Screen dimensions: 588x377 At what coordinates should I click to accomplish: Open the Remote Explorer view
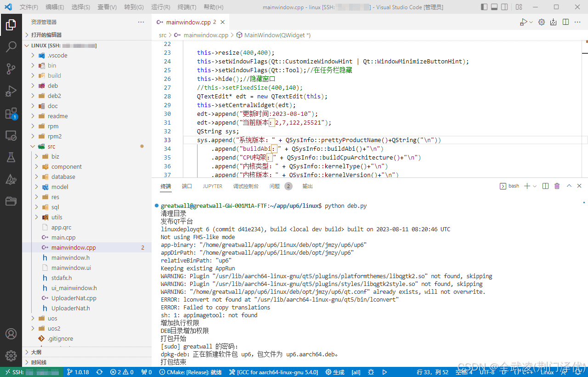[11, 136]
